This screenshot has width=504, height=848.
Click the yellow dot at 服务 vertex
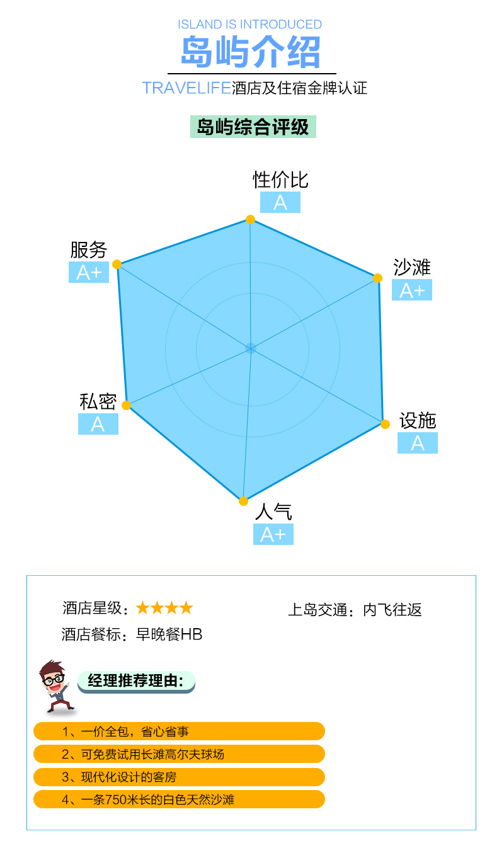click(x=117, y=265)
